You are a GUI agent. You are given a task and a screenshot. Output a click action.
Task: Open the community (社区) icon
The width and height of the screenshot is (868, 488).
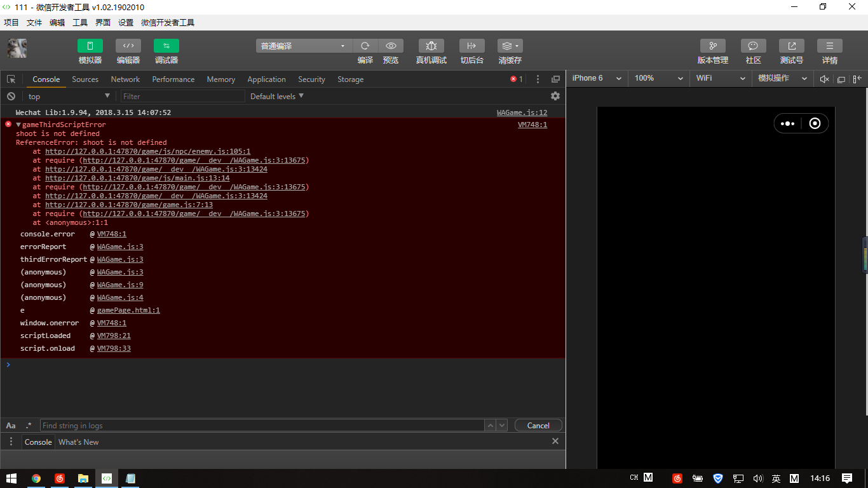(754, 46)
